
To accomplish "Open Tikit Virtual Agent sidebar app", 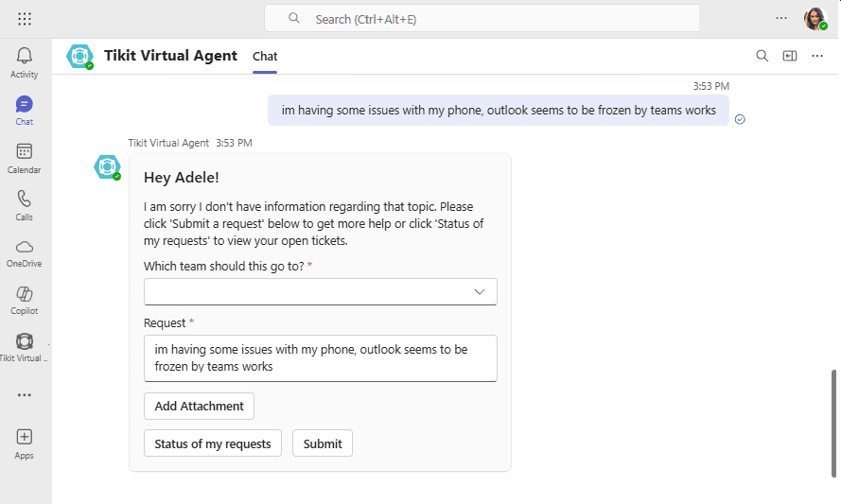I will 25,347.
